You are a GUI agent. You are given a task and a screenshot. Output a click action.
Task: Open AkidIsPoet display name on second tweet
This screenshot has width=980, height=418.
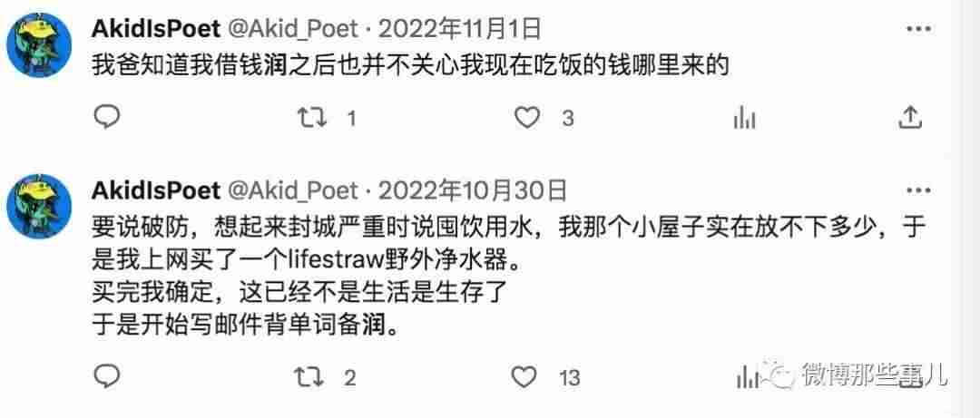pyautogui.click(x=156, y=190)
